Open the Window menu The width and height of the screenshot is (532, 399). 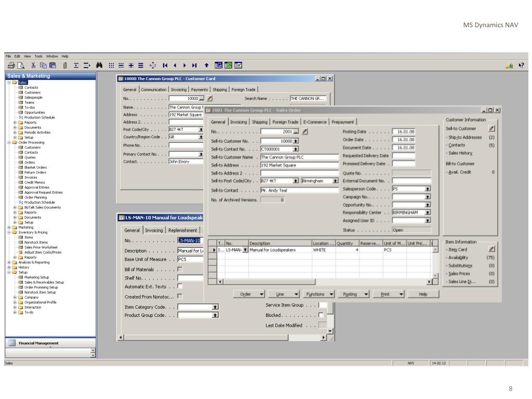click(52, 56)
